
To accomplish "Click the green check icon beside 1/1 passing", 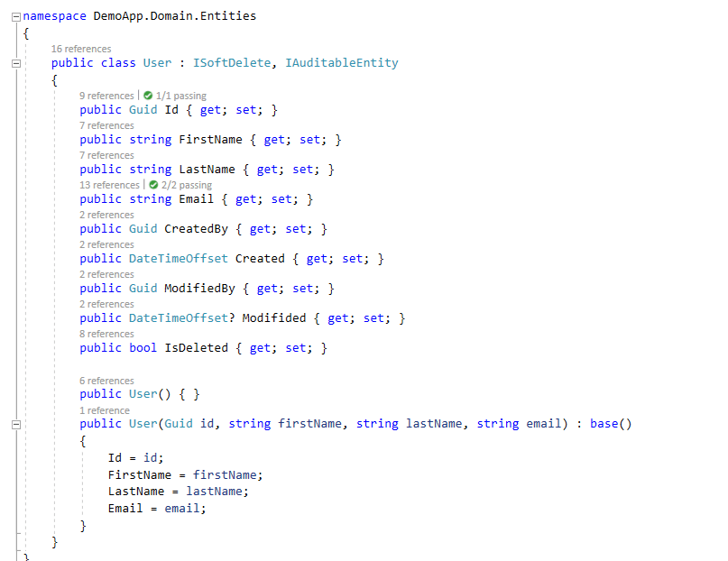I will coord(148,96).
